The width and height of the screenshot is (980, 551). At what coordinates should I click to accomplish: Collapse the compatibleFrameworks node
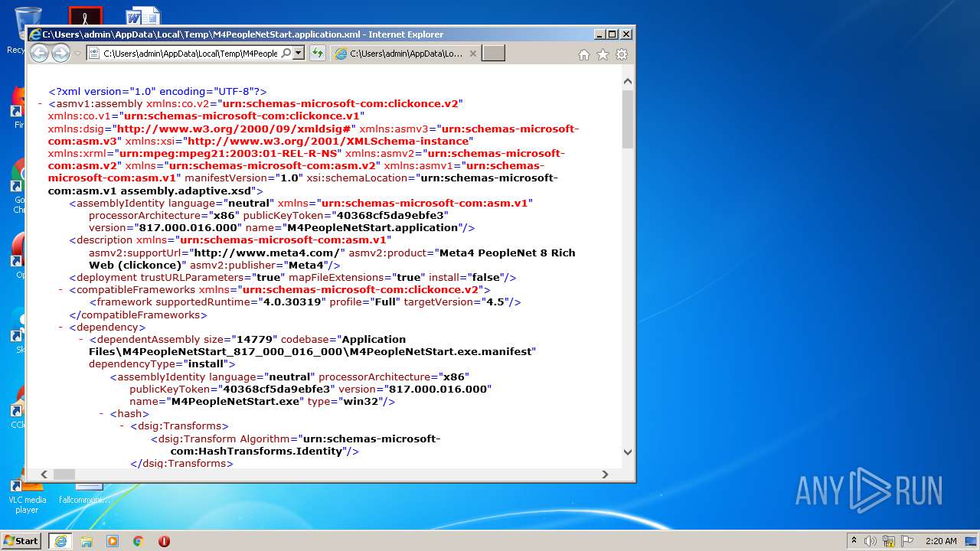[60, 289]
